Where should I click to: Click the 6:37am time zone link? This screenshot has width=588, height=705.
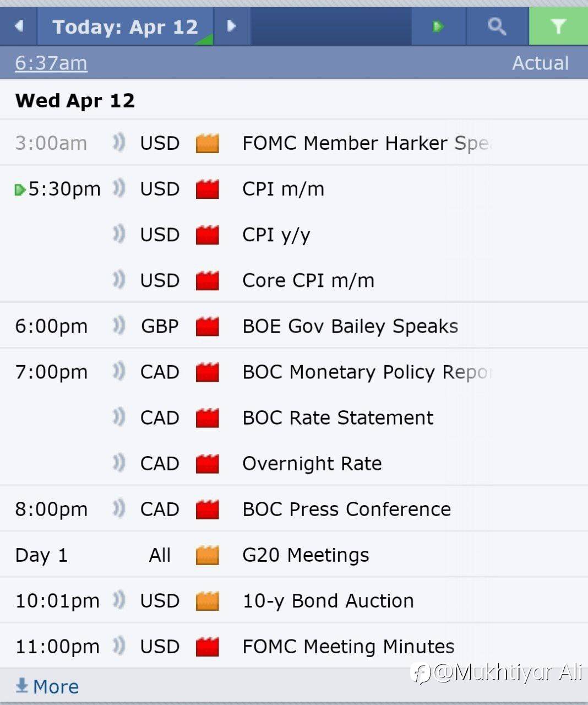[51, 63]
